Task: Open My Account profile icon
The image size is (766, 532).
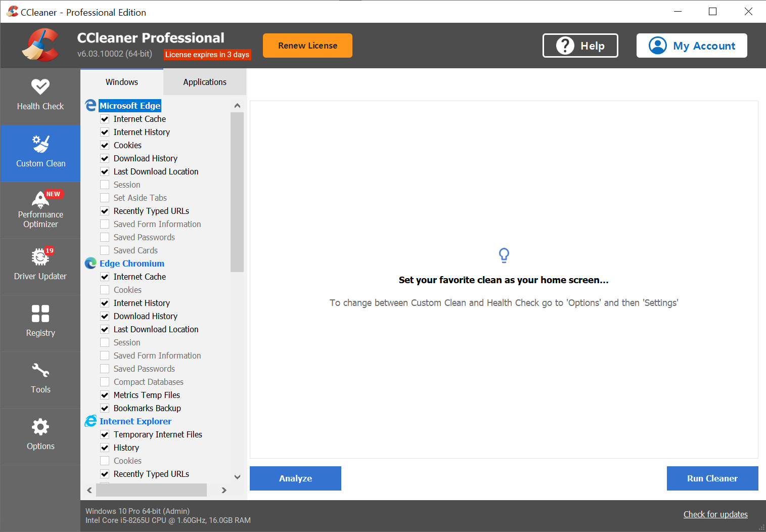Action: tap(657, 46)
